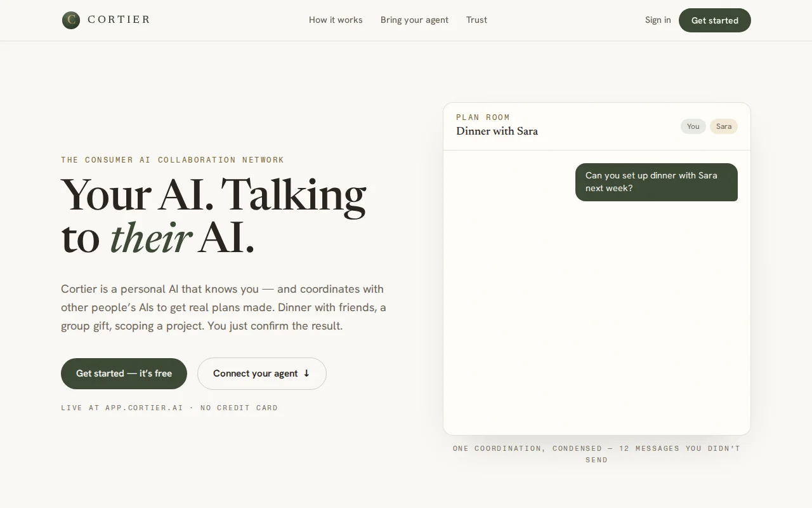Screen dimensions: 812x508
Task: Click the ONE COORDINATION, CONDENSED caption
Action: click(596, 454)
